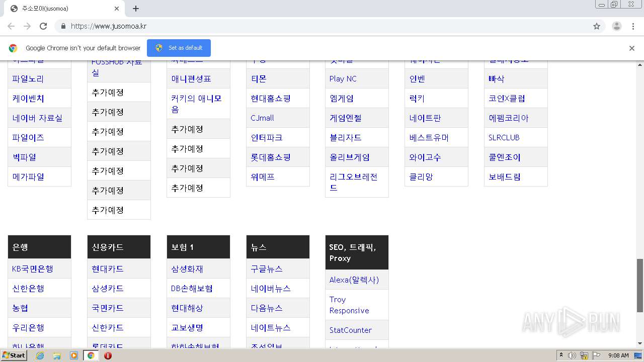Reload the jusomoa page
Image resolution: width=644 pixels, height=362 pixels.
43,26
